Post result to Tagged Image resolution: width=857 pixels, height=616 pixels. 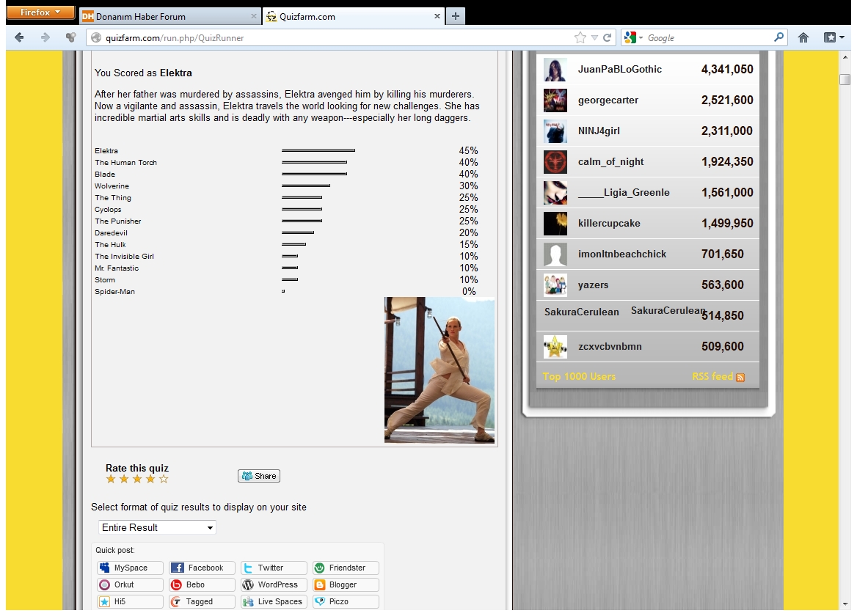click(202, 602)
